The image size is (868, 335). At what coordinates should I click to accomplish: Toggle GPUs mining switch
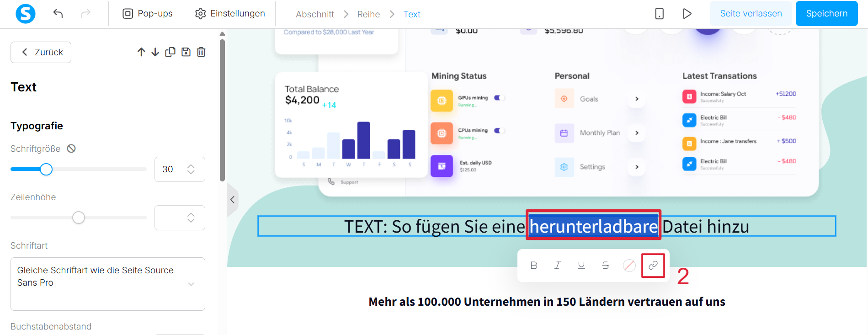pyautogui.click(x=499, y=98)
